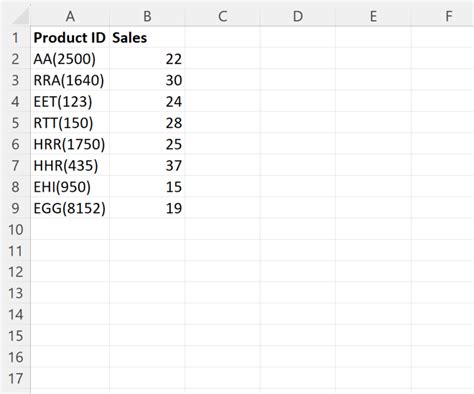
Task: Select row 12 header
Action: (x=15, y=272)
